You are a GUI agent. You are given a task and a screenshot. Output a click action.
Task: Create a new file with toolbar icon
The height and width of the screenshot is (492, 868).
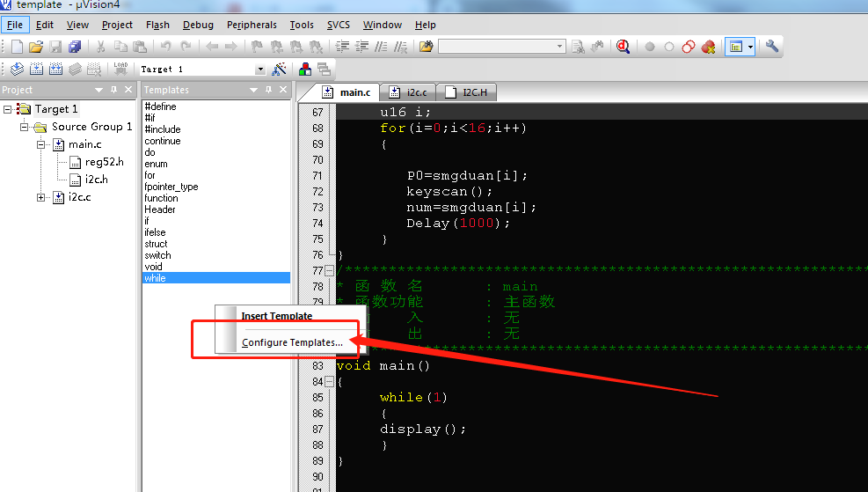(18, 48)
